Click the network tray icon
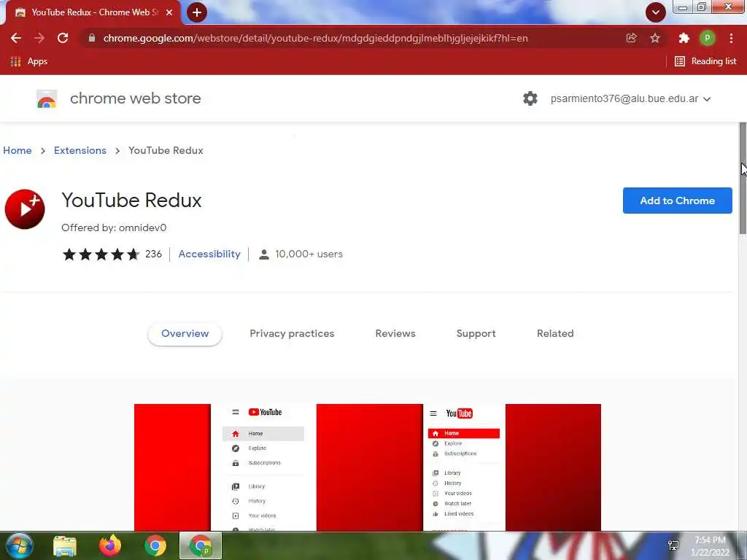This screenshot has height=560, width=747. click(673, 545)
